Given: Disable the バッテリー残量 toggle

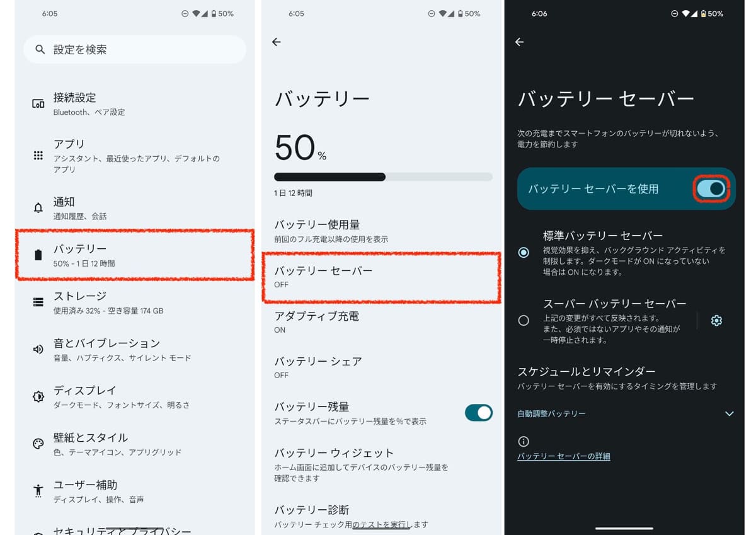Looking at the screenshot, I should click(478, 413).
